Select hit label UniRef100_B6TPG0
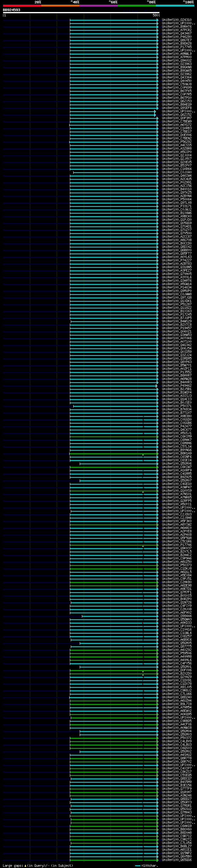Image resolution: width=197 pixels, height=868 pixels. (176, 98)
